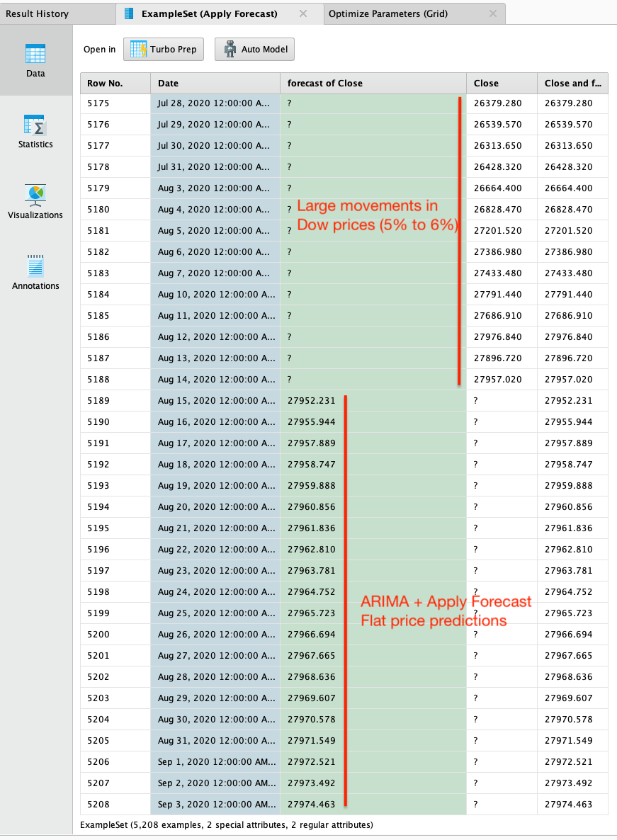Select the Aug 28, 2020 date cell
Viewport: 617px width, 840px height.
pos(215,677)
